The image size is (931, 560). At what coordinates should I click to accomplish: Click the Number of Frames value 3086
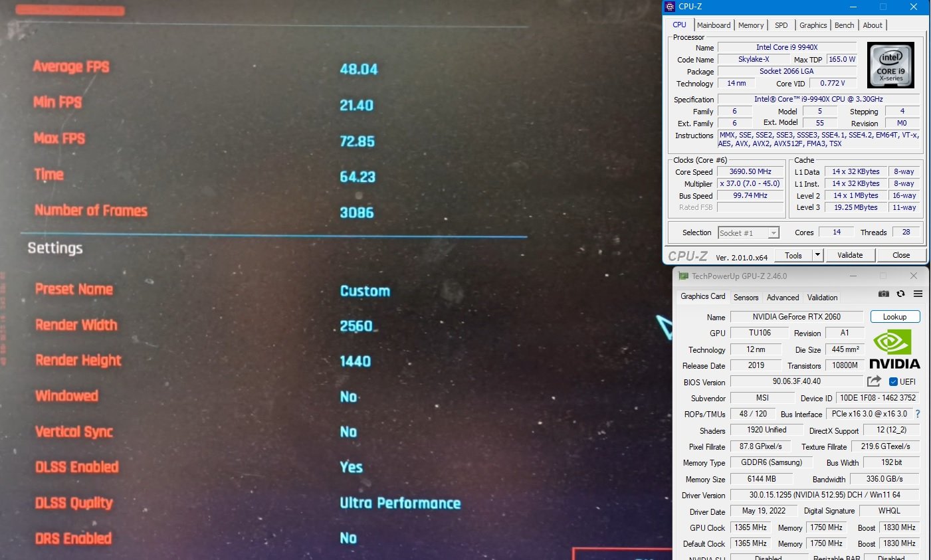click(357, 213)
